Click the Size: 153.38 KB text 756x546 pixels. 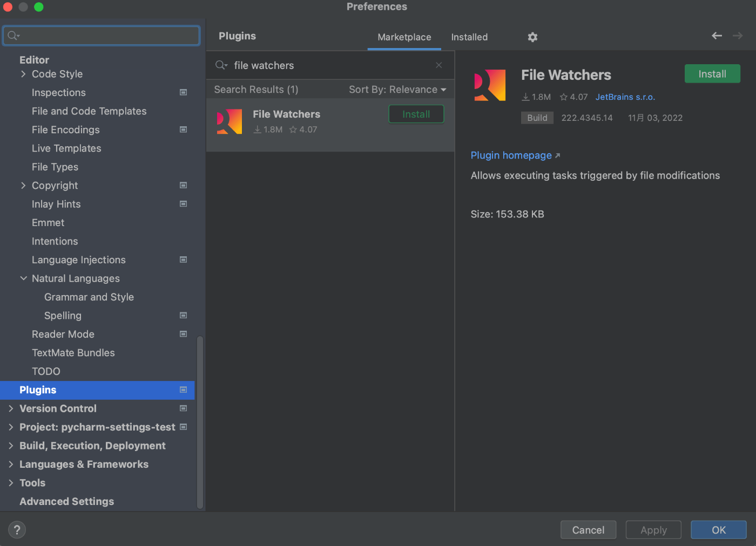click(507, 214)
